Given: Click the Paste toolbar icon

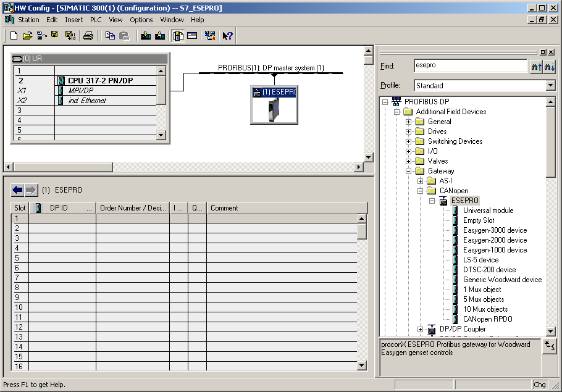Looking at the screenshot, I should (124, 35).
